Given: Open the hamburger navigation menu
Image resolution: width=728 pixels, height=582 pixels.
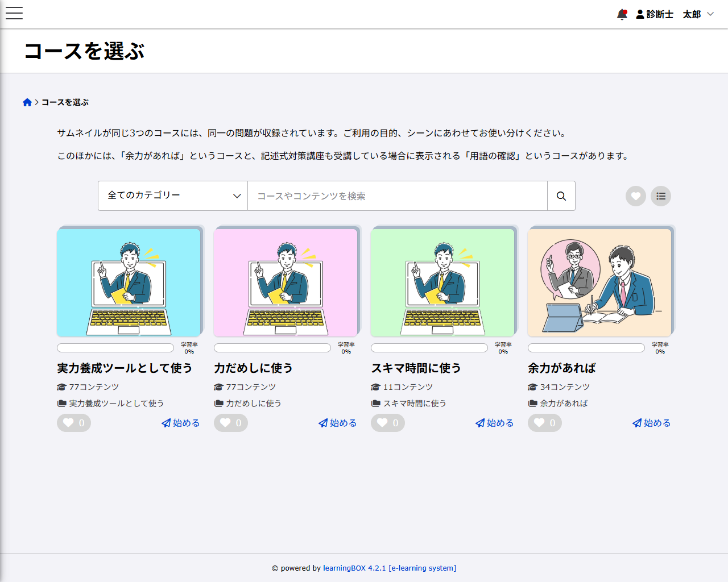Looking at the screenshot, I should [x=14, y=14].
